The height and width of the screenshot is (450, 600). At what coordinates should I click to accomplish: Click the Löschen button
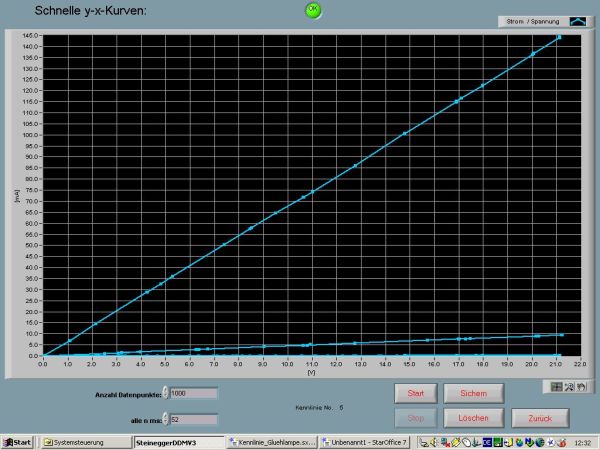point(473,418)
